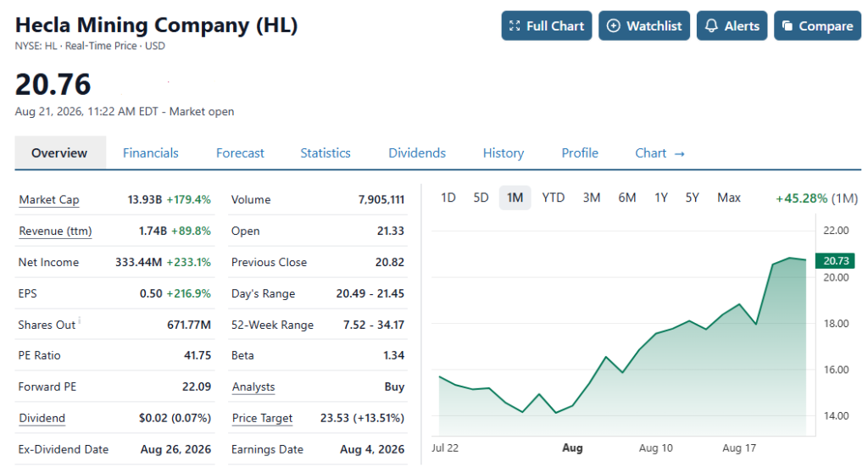Open the Analysts link
The width and height of the screenshot is (868, 473).
click(253, 387)
